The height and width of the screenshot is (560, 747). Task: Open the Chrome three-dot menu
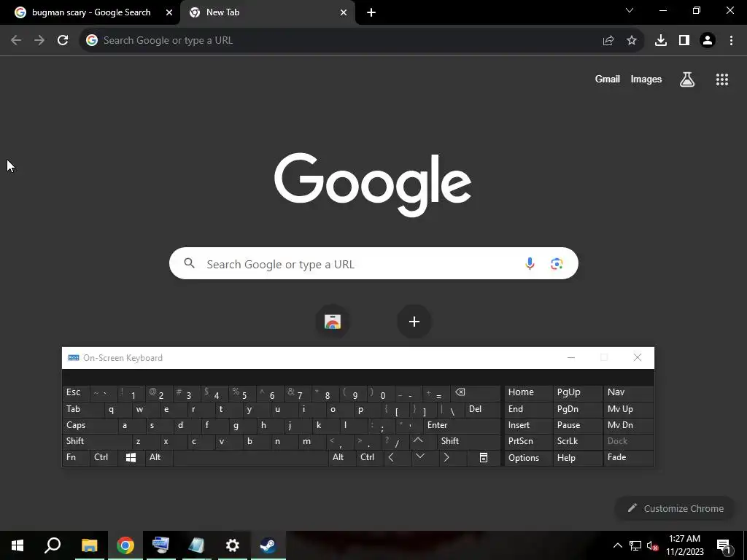[x=731, y=41]
